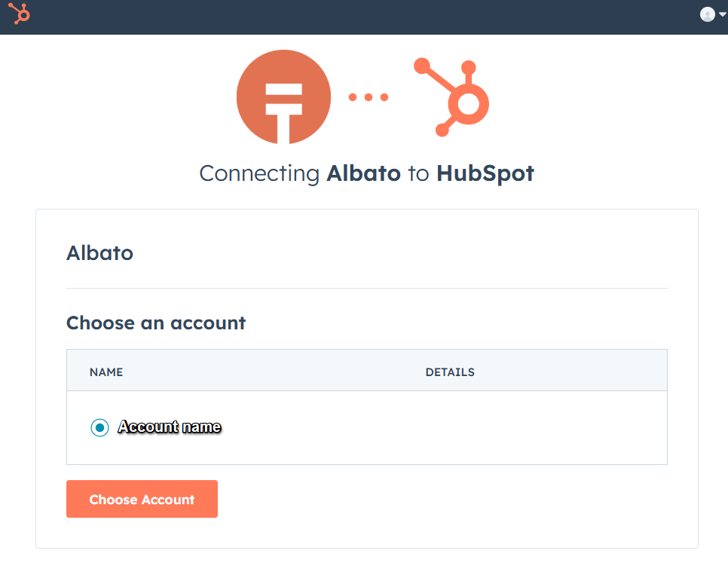The width and height of the screenshot is (728, 566).
Task: Click the three orange connecting dots
Action: (x=369, y=97)
